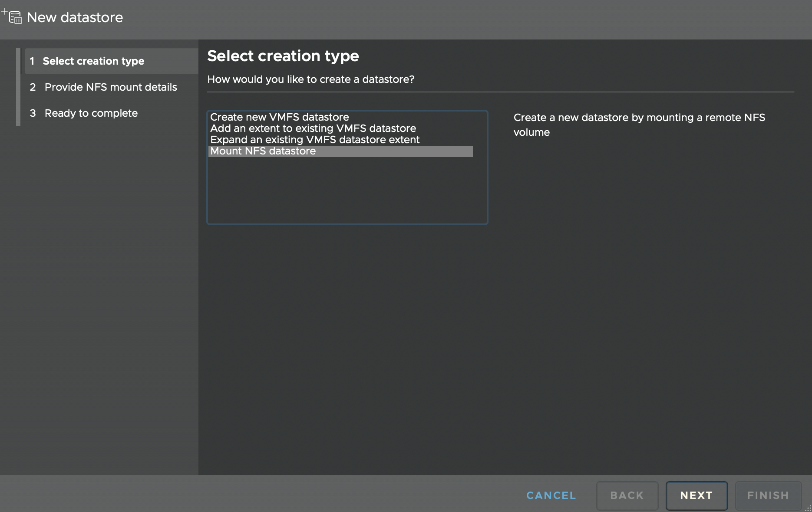This screenshot has width=812, height=512.
Task: Select the Mount NFS datastore option
Action: coord(263,151)
